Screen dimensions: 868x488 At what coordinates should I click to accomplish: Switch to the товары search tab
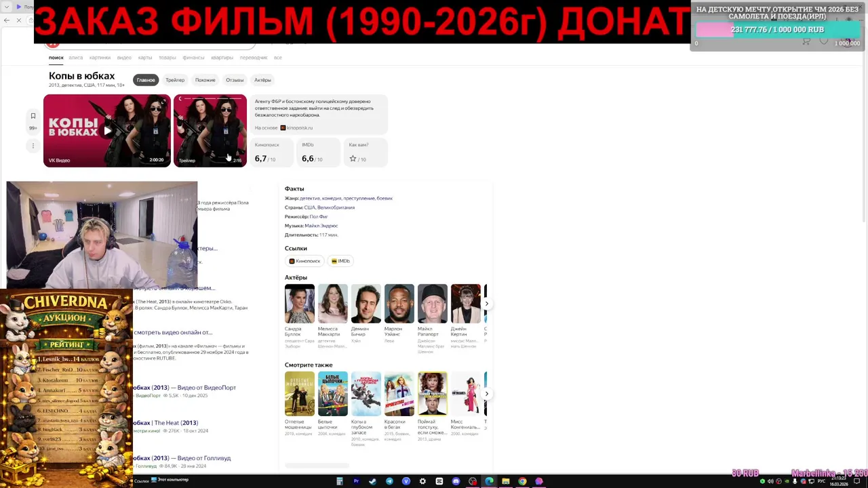167,58
